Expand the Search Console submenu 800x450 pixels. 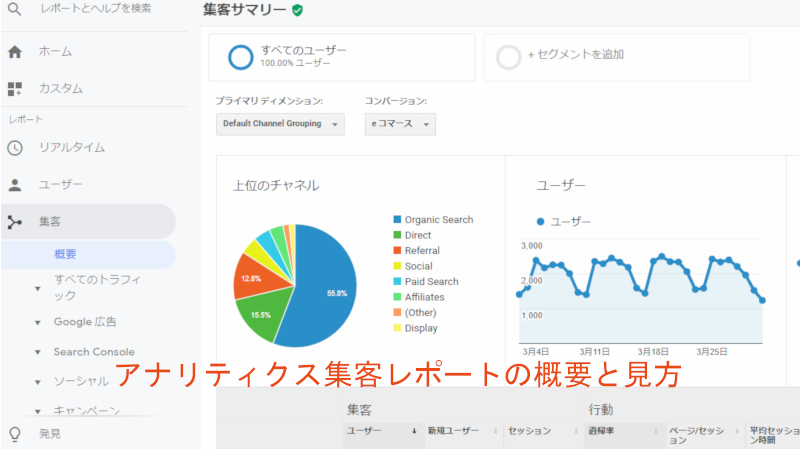click(37, 352)
